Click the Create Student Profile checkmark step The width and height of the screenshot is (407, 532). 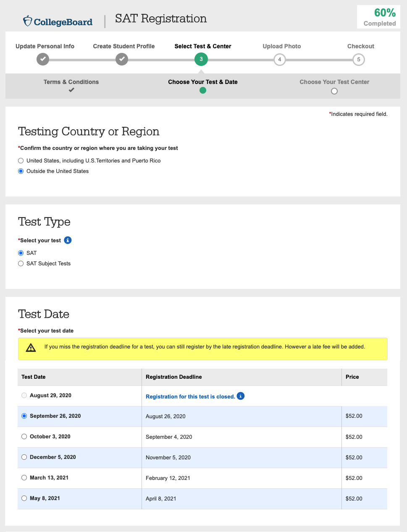coord(122,59)
